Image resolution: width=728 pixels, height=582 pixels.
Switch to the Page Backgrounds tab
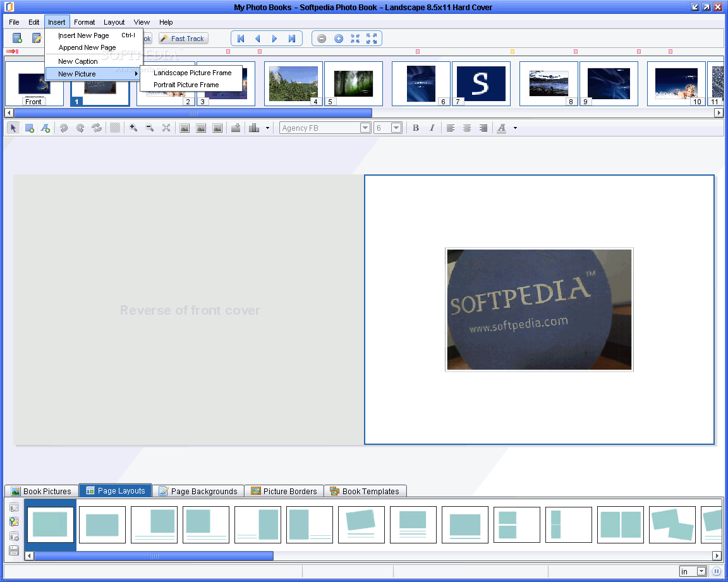coord(198,491)
